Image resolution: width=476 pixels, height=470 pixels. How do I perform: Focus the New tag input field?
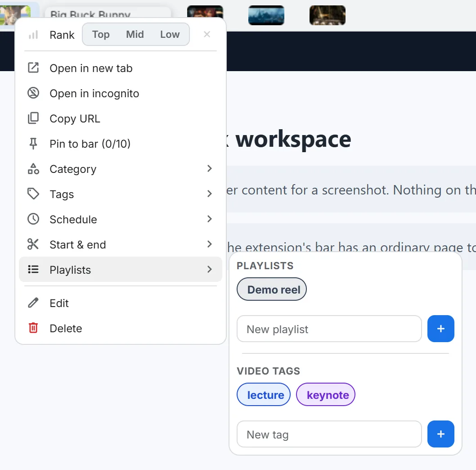pos(329,434)
